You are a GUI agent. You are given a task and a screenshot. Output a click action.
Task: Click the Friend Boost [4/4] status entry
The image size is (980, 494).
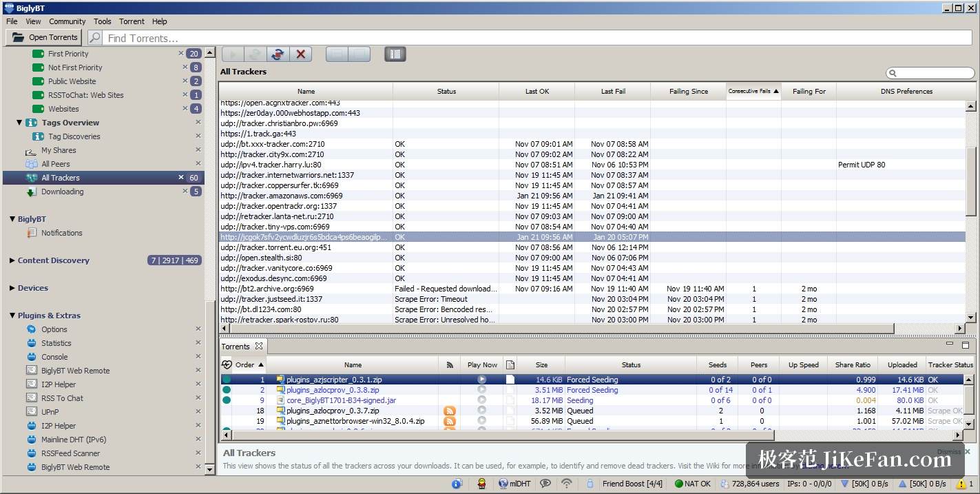coord(632,484)
